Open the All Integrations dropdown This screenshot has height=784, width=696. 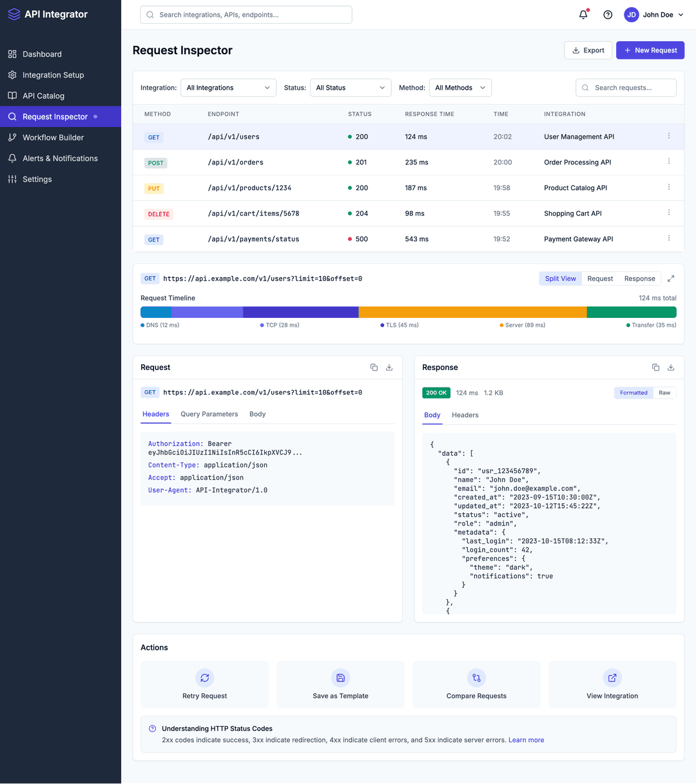[228, 87]
